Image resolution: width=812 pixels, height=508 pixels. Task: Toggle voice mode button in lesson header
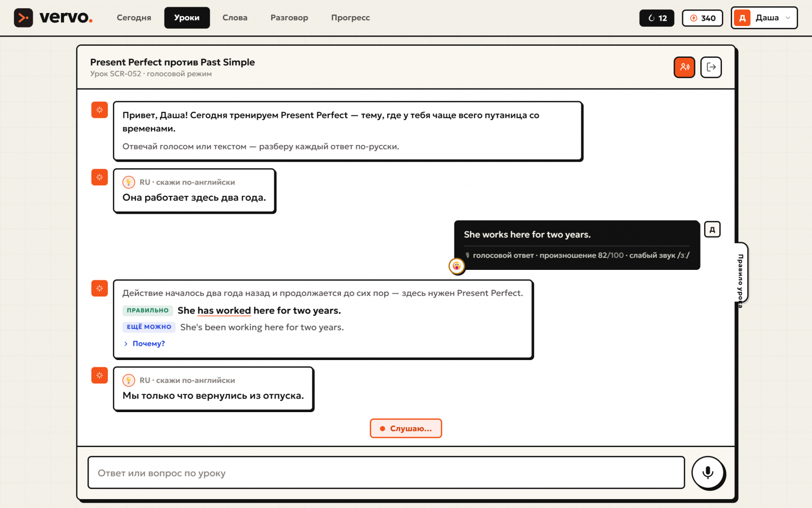point(684,67)
